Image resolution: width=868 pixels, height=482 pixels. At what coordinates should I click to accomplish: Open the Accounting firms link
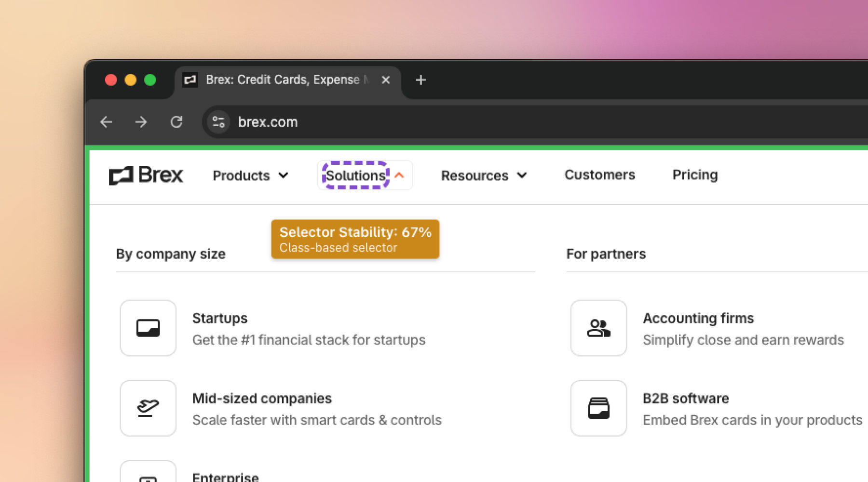698,318
